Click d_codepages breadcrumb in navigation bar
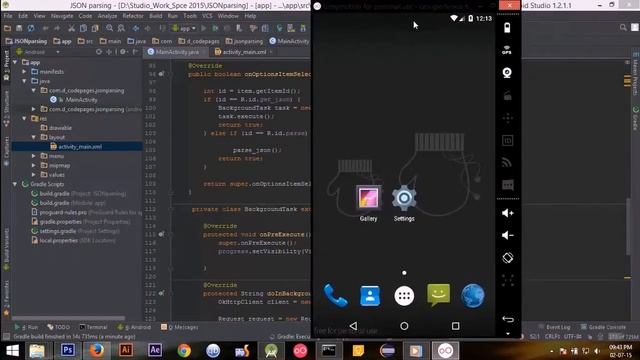Screen dimensions: 640x360 click(x=199, y=41)
